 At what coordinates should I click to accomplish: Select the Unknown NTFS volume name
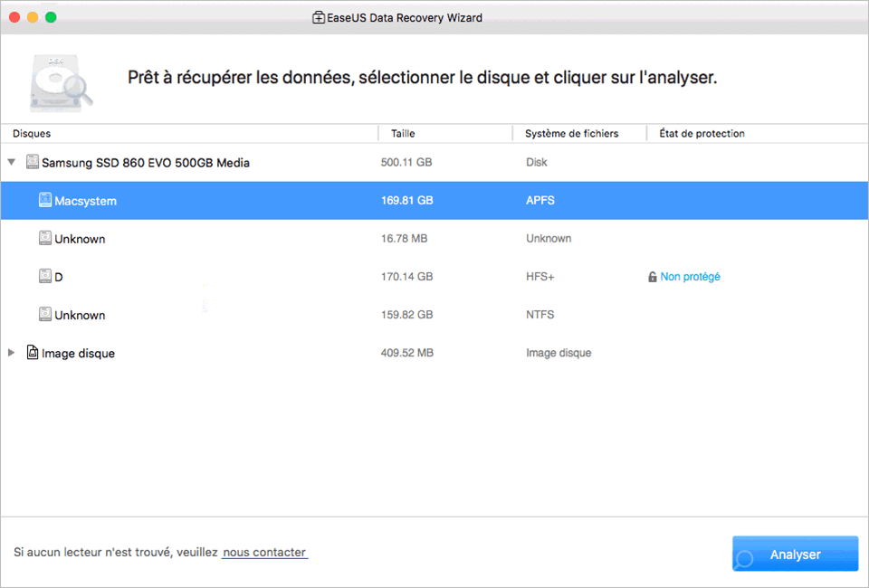[x=80, y=315]
